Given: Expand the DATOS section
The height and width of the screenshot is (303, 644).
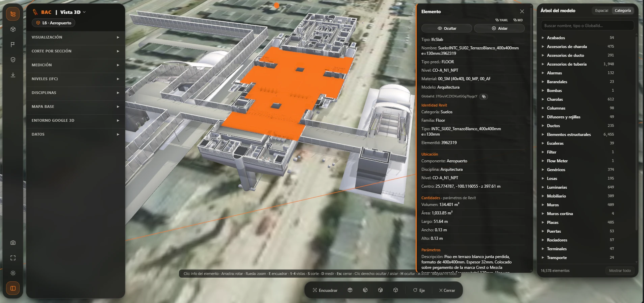Looking at the screenshot, I should (76, 134).
